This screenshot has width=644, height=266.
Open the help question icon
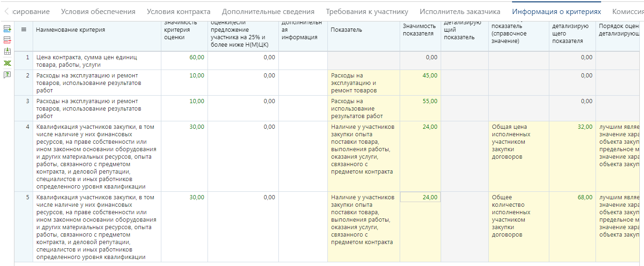(7, 75)
